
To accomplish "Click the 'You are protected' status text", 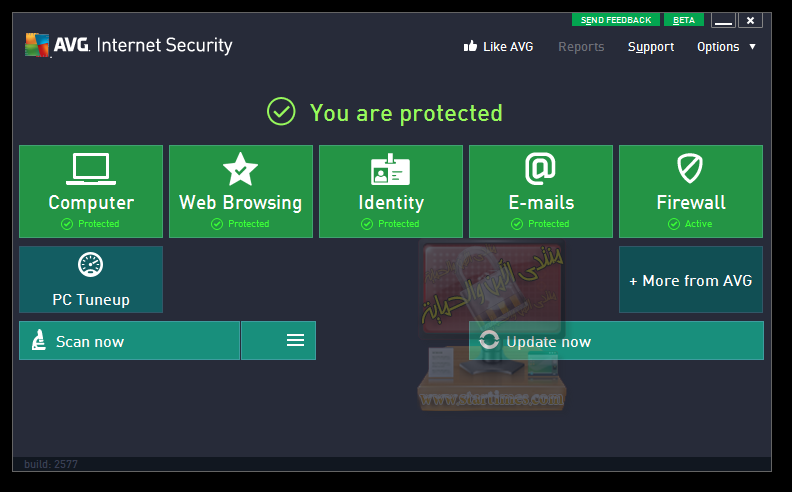I will click(x=406, y=113).
